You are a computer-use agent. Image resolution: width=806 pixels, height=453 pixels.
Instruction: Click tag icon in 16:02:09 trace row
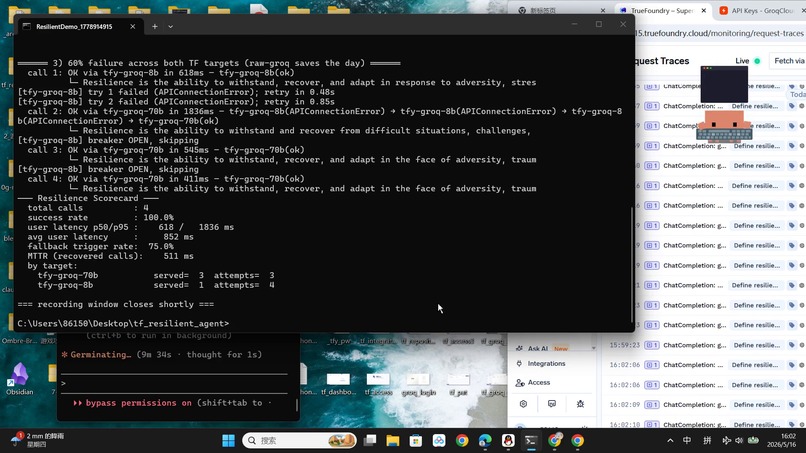point(792,405)
